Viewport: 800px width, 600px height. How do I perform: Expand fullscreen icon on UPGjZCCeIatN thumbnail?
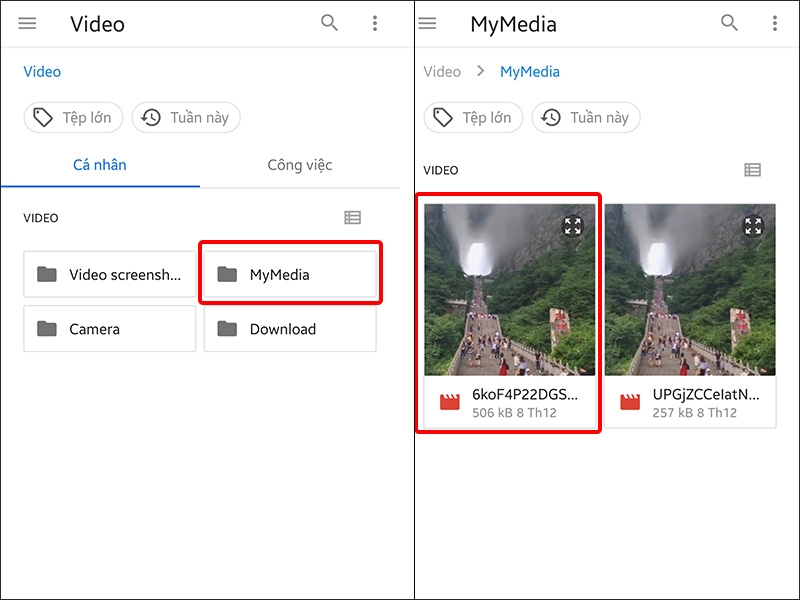coord(753,226)
